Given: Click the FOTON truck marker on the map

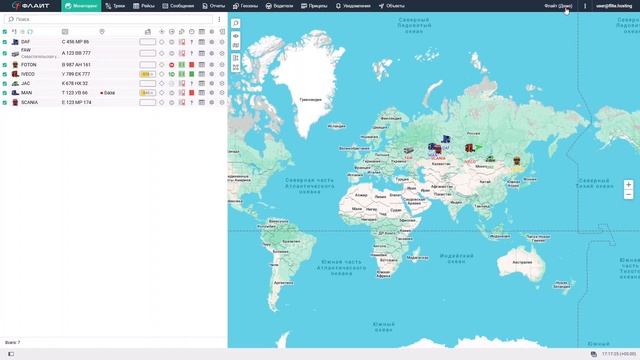Looking at the screenshot, I should click(517, 160).
